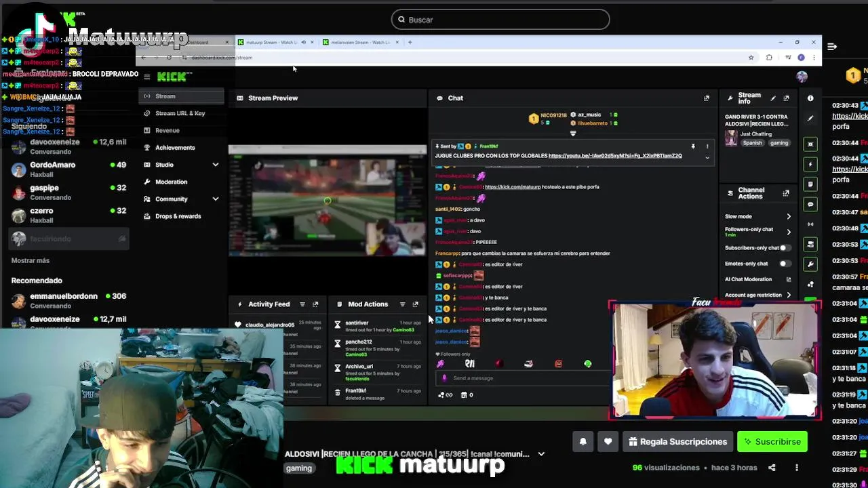The width and height of the screenshot is (868, 488).
Task: Pop out the Mod Actions panel
Action: [415, 304]
